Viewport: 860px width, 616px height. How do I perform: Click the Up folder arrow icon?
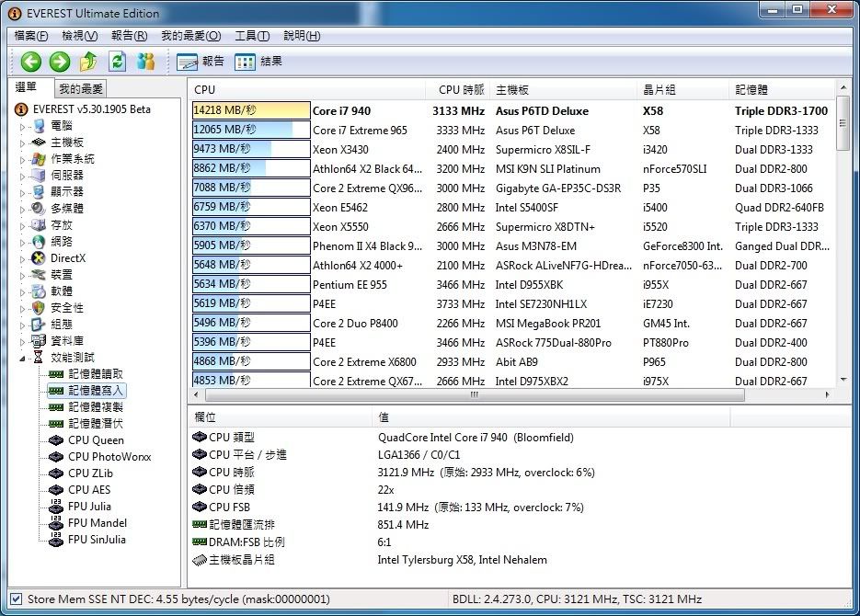tap(88, 62)
